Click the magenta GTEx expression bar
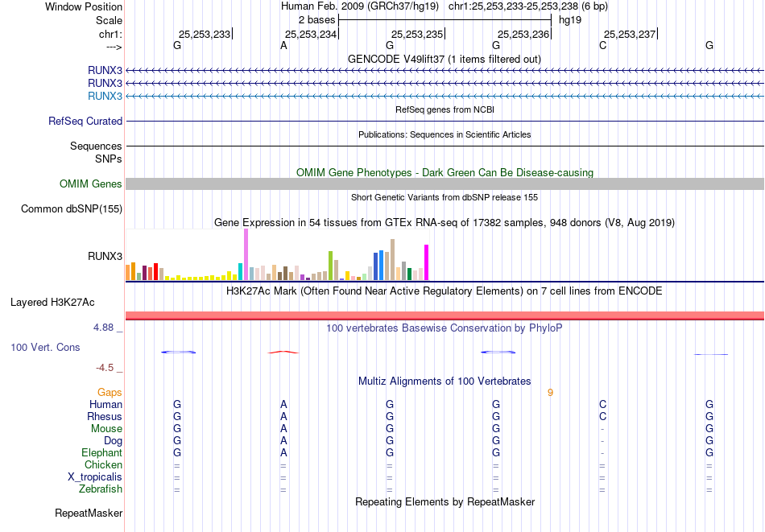Screen dimensions: 765x532 tap(427, 262)
